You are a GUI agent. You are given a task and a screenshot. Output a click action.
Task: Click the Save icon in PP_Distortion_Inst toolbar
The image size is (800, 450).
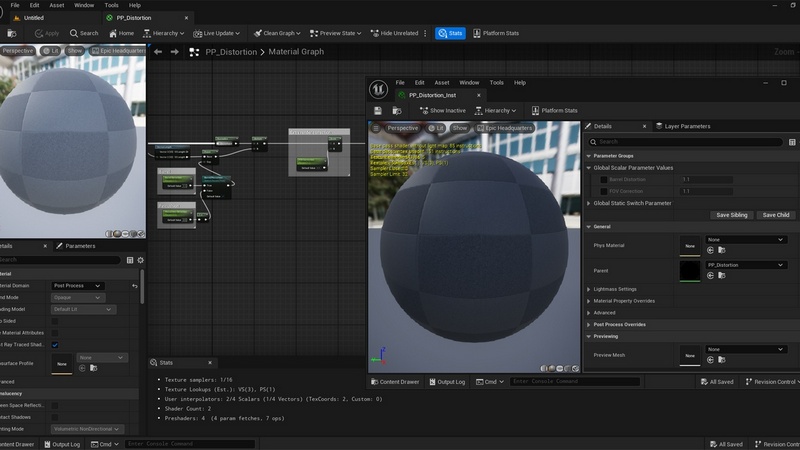point(380,110)
